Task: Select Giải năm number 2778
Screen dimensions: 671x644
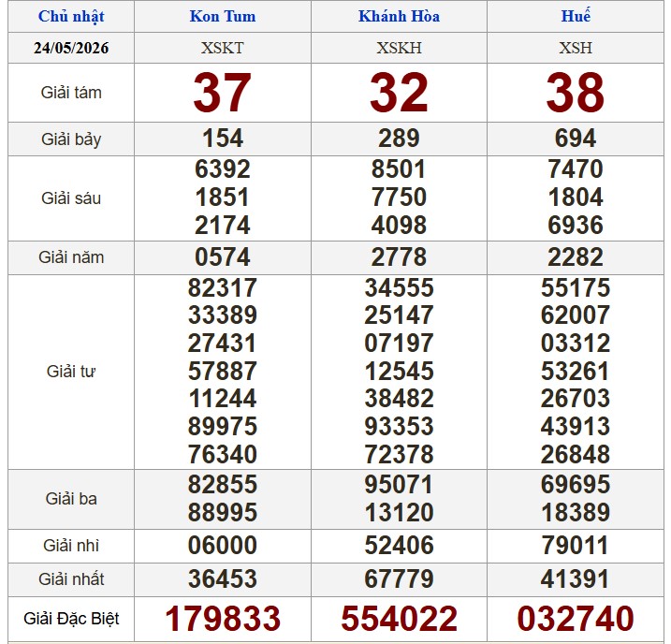Action: coord(399,257)
